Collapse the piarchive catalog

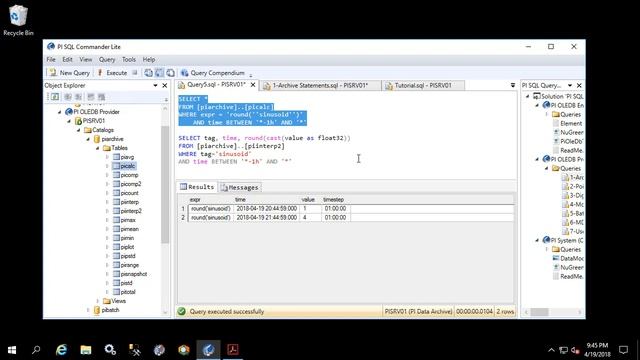88,139
